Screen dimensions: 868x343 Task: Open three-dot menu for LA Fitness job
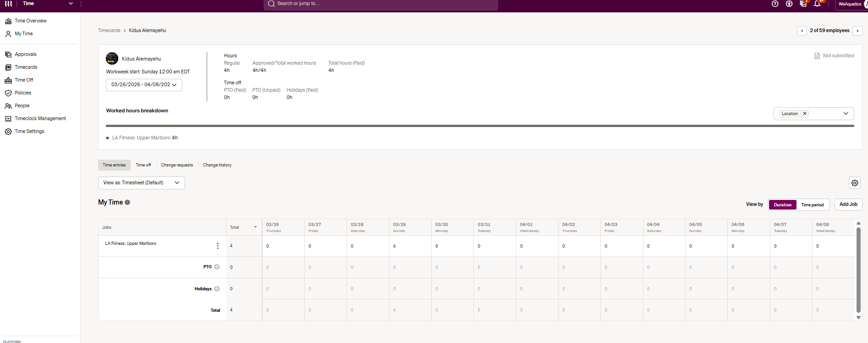tap(218, 246)
